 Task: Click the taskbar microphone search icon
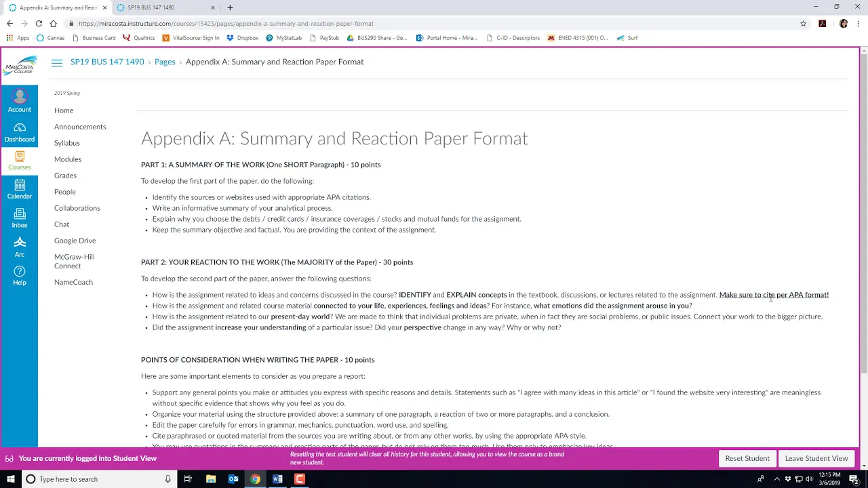coord(167,479)
